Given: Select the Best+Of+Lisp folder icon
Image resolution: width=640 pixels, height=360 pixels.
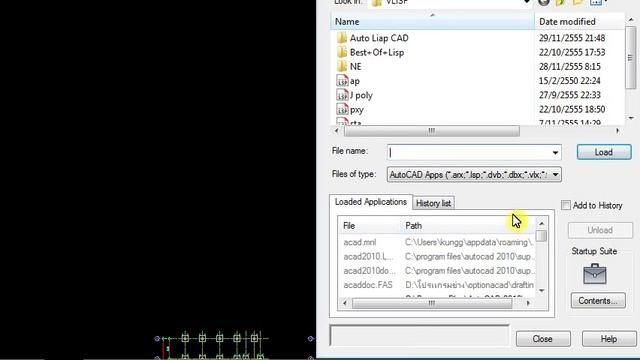Looking at the screenshot, I should pyautogui.click(x=342, y=52).
